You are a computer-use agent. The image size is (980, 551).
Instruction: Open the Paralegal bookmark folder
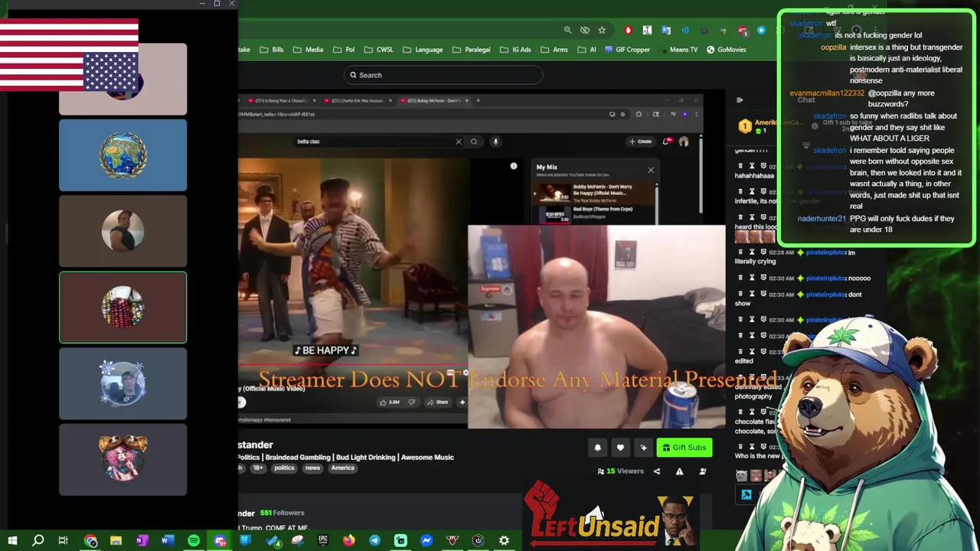[472, 50]
